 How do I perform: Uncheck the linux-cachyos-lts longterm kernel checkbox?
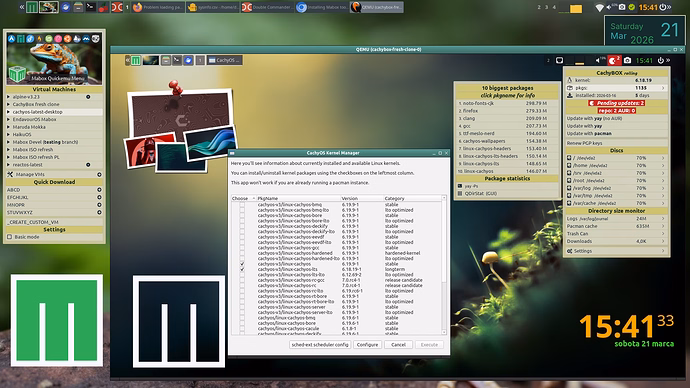click(242, 269)
